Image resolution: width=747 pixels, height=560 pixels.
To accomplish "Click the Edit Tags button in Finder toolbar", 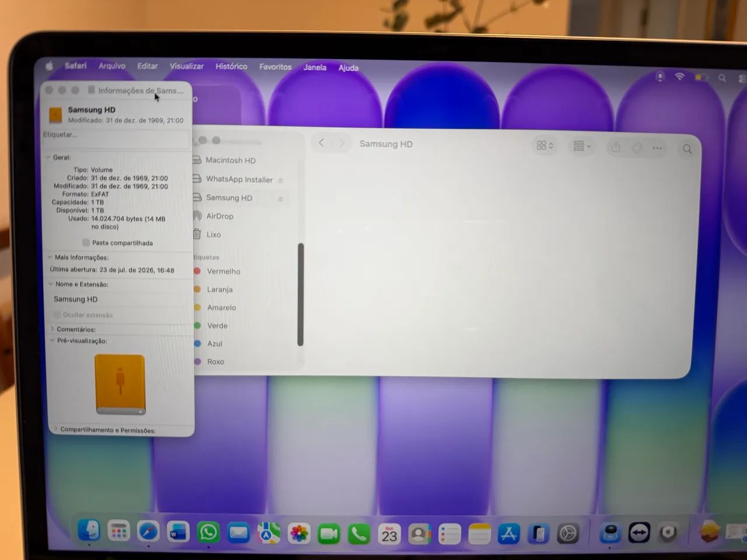I will click(637, 148).
